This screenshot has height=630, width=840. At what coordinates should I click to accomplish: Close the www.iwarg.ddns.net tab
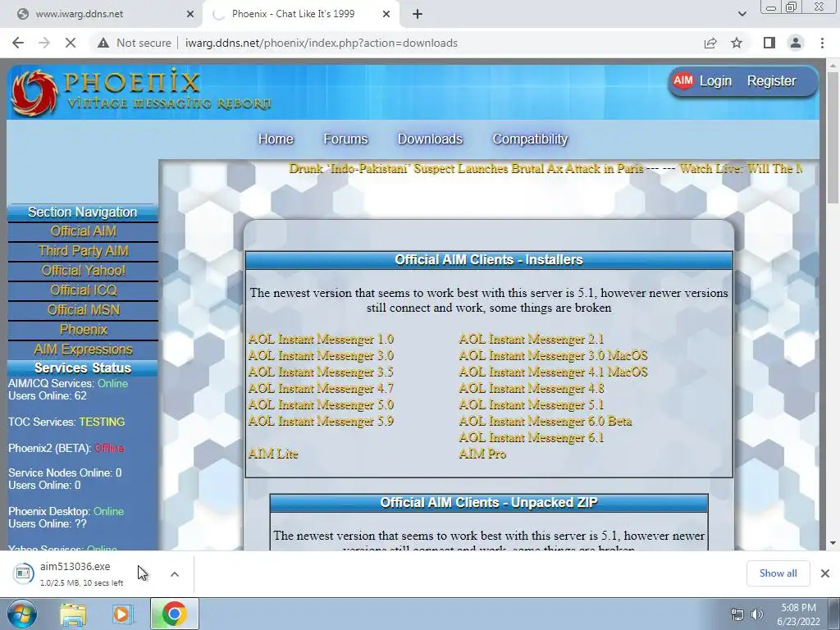click(x=190, y=14)
